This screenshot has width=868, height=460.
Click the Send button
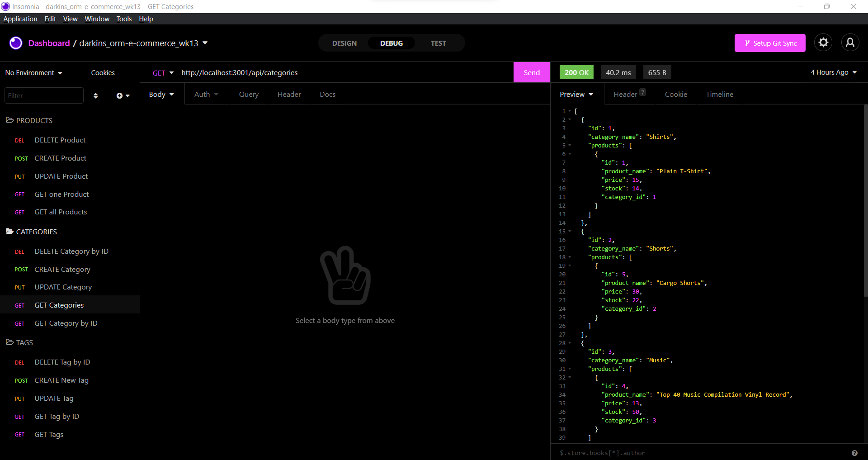(532, 72)
